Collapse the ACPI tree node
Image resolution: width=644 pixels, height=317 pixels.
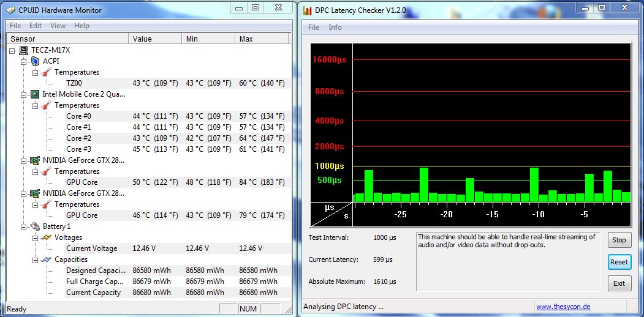tap(23, 62)
